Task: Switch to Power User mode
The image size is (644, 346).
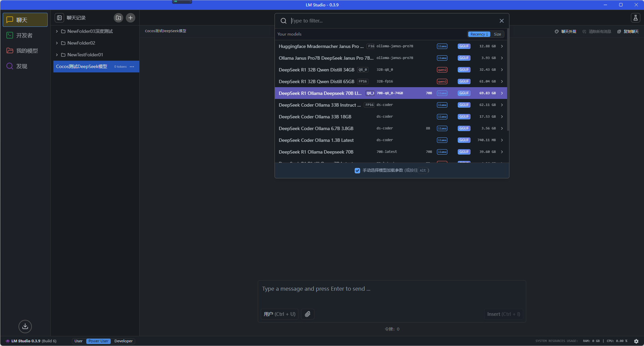Action: tap(98, 341)
